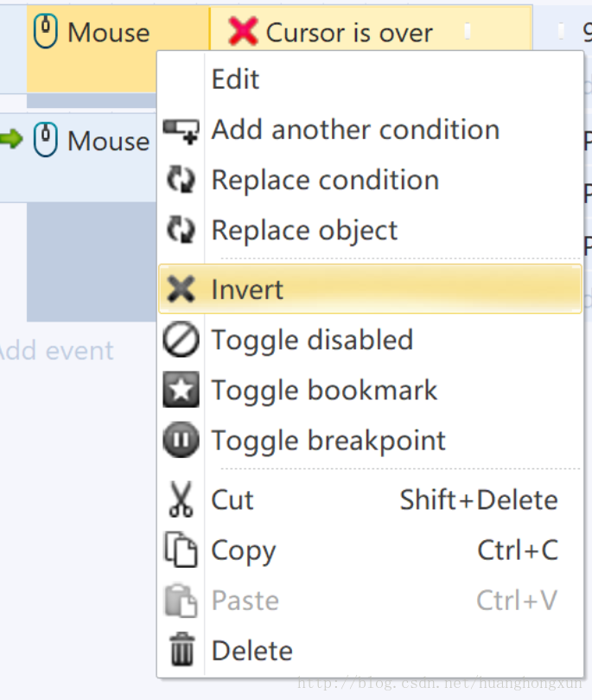Click the Replace object arrows icon
This screenshot has height=700, width=592.
(181, 231)
